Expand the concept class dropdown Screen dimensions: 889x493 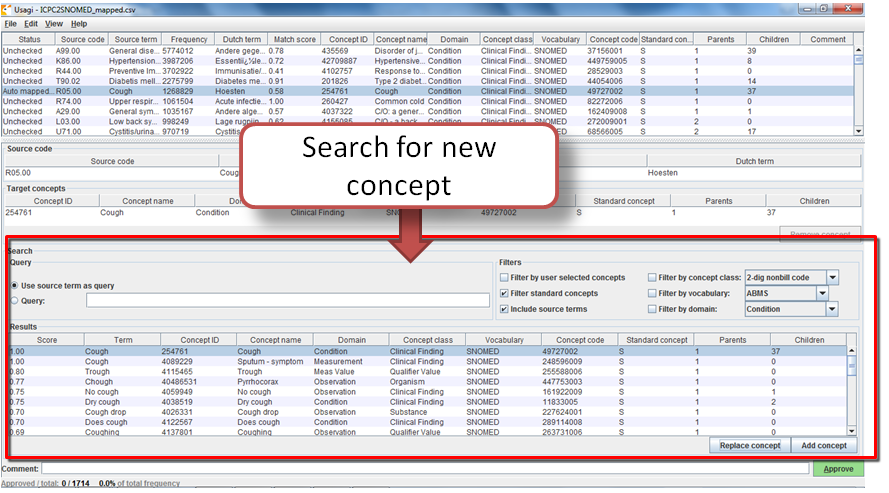[x=832, y=277]
